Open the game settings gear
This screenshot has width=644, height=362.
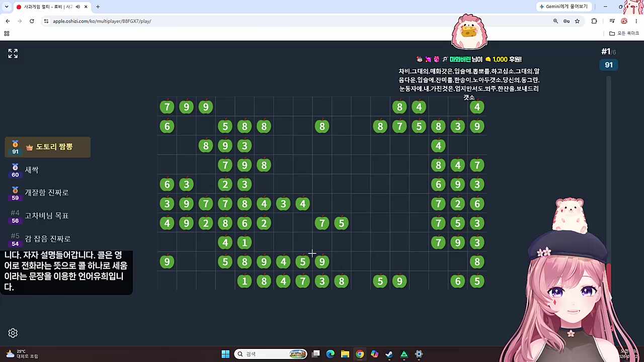[x=13, y=333]
